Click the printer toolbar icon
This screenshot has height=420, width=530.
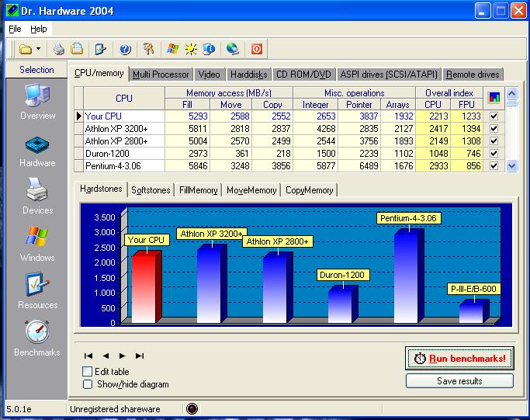pyautogui.click(x=59, y=50)
